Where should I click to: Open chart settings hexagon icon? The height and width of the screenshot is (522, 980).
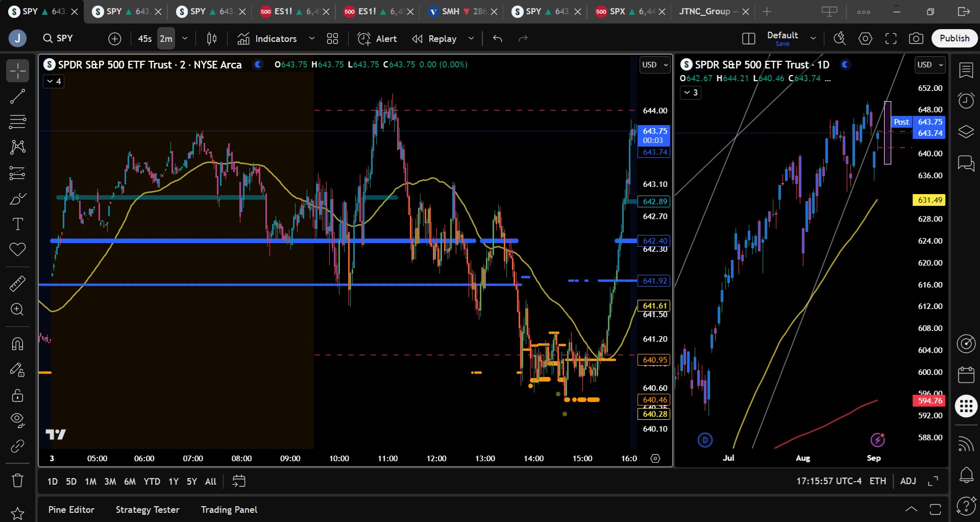point(865,38)
